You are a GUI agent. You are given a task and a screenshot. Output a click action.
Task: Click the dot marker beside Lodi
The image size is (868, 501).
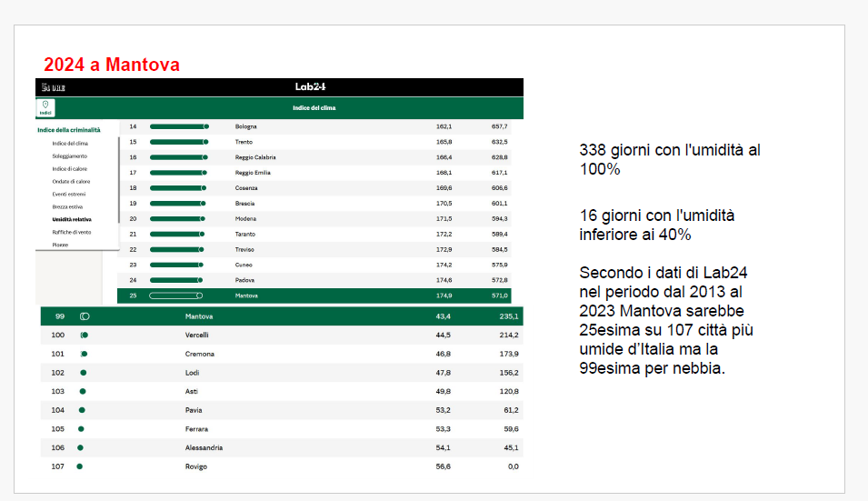click(x=83, y=373)
